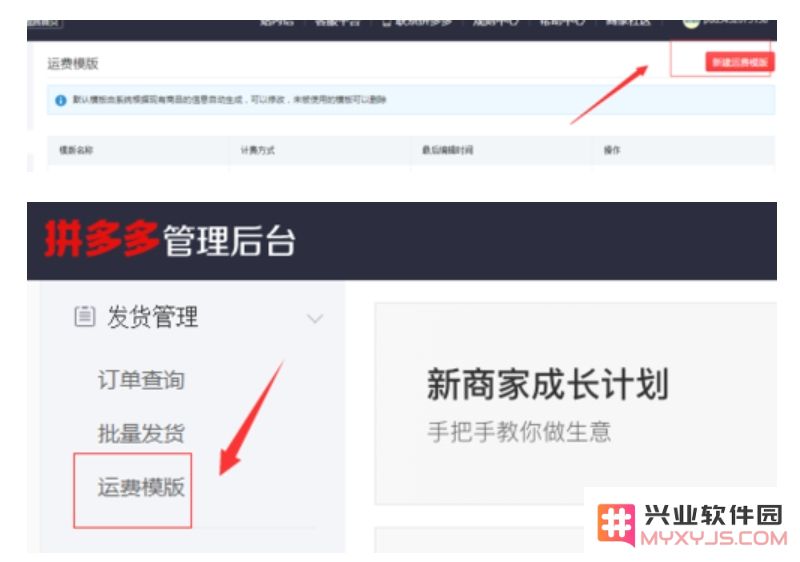Image resolution: width=800 pixels, height=562 pixels.
Task: Click the 拼多多 管理后台 logo
Action: 169,240
